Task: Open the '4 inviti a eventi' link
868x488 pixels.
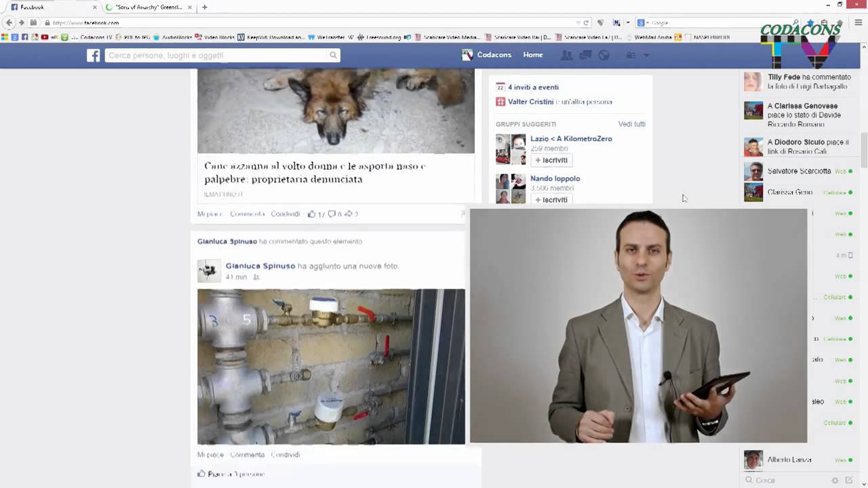Action: (533, 87)
